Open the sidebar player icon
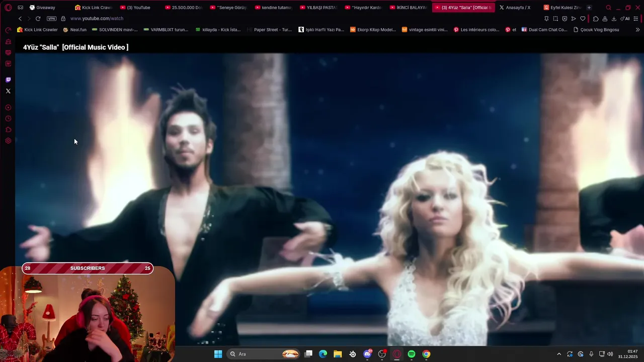 pos(8,108)
